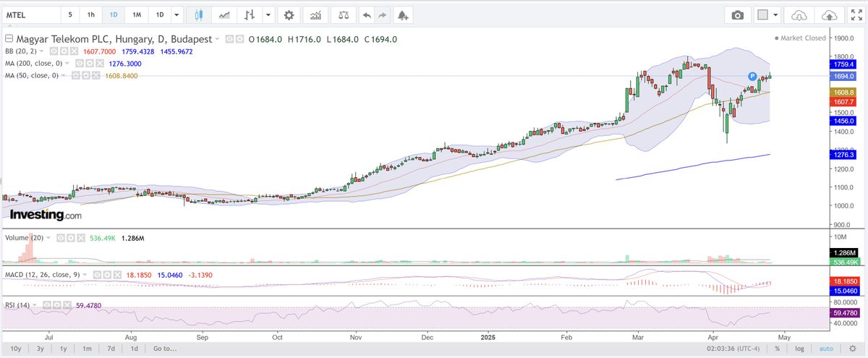Open the time interval dropdown arrow
This screenshot has width=868, height=358.
point(176,14)
